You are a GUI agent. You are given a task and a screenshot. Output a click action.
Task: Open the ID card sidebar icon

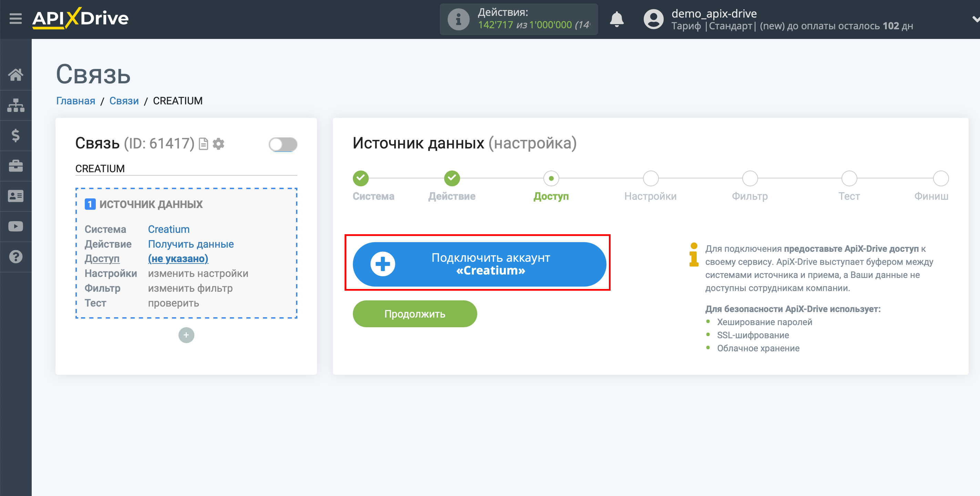[x=16, y=196]
